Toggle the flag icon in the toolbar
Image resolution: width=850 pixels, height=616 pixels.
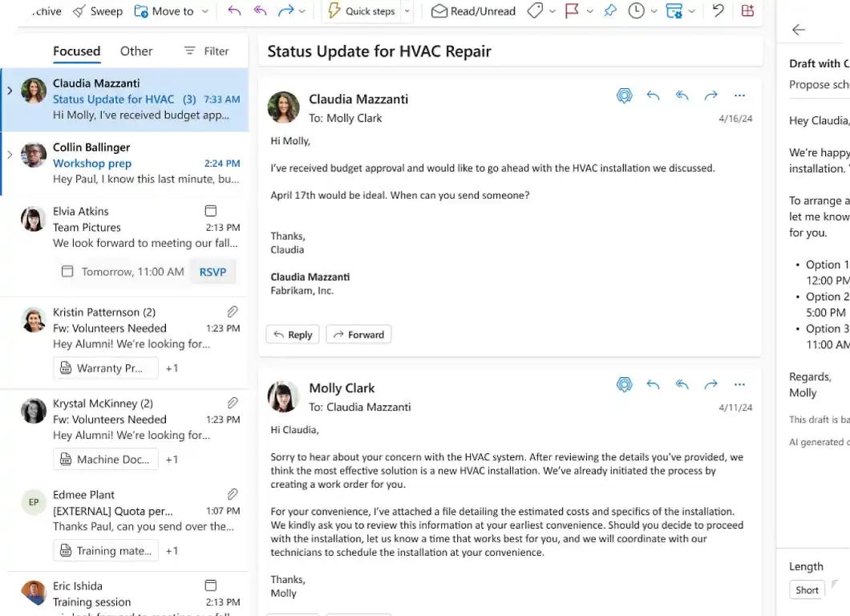(572, 11)
